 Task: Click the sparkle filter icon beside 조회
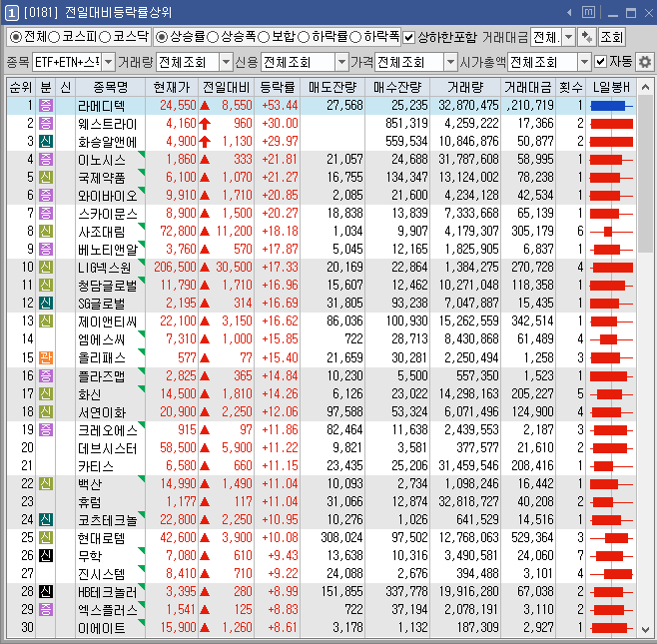click(x=587, y=37)
